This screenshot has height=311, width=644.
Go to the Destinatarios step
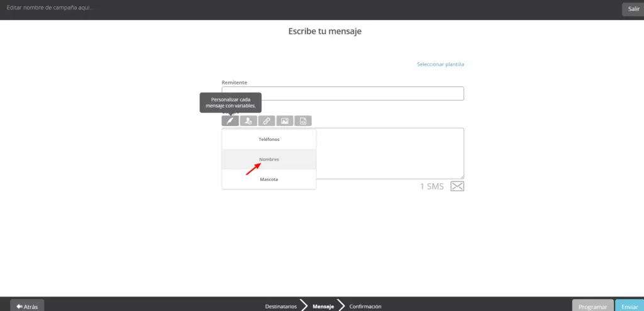[x=280, y=307]
